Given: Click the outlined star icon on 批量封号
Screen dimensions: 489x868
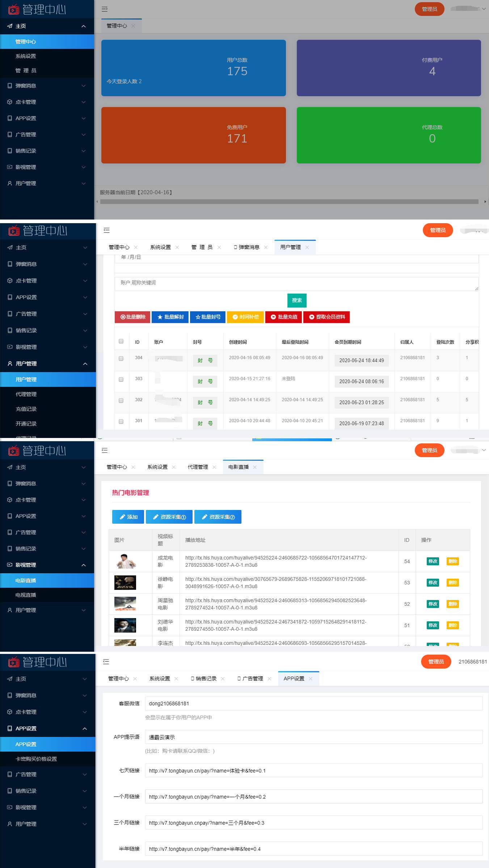Looking at the screenshot, I should click(x=198, y=317).
